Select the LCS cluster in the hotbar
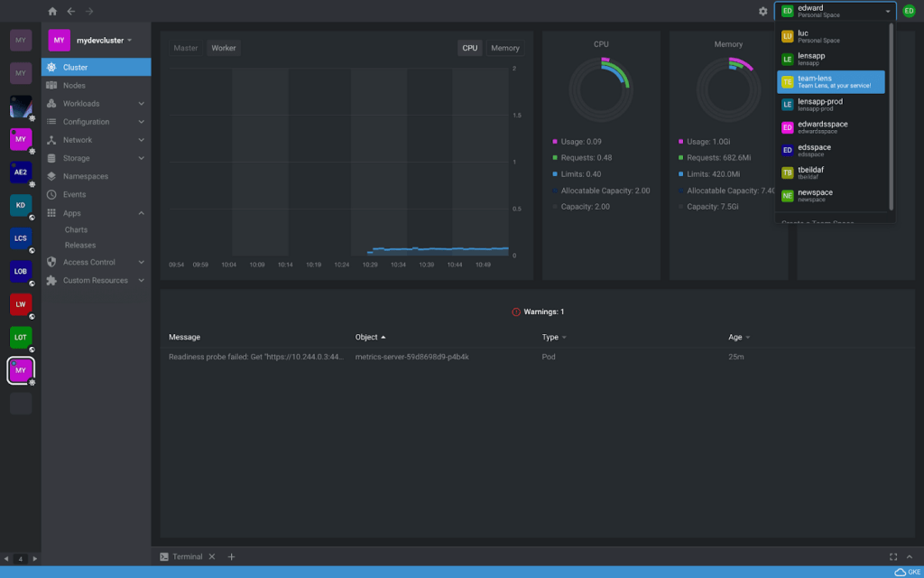Screen dimensions: 924x578 21,238
